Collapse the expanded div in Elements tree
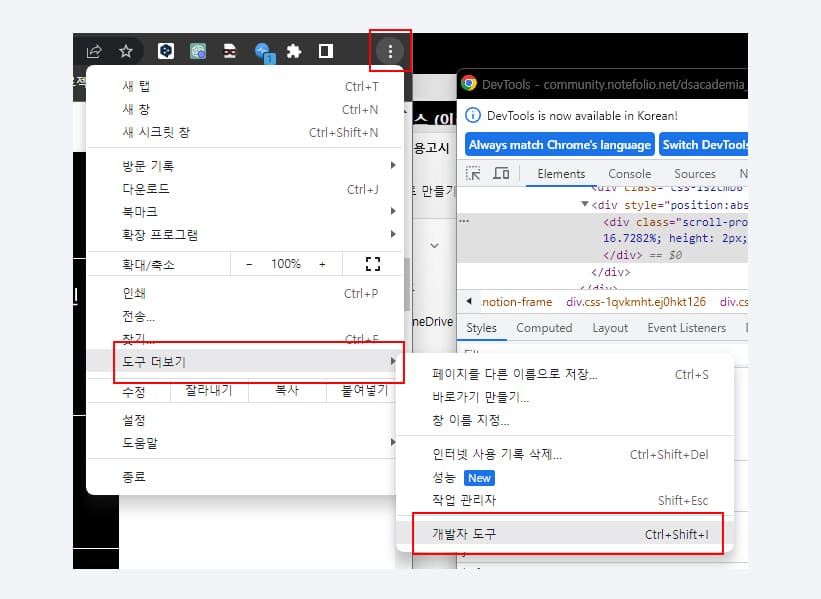Screen dimensions: 821x599 pos(585,204)
